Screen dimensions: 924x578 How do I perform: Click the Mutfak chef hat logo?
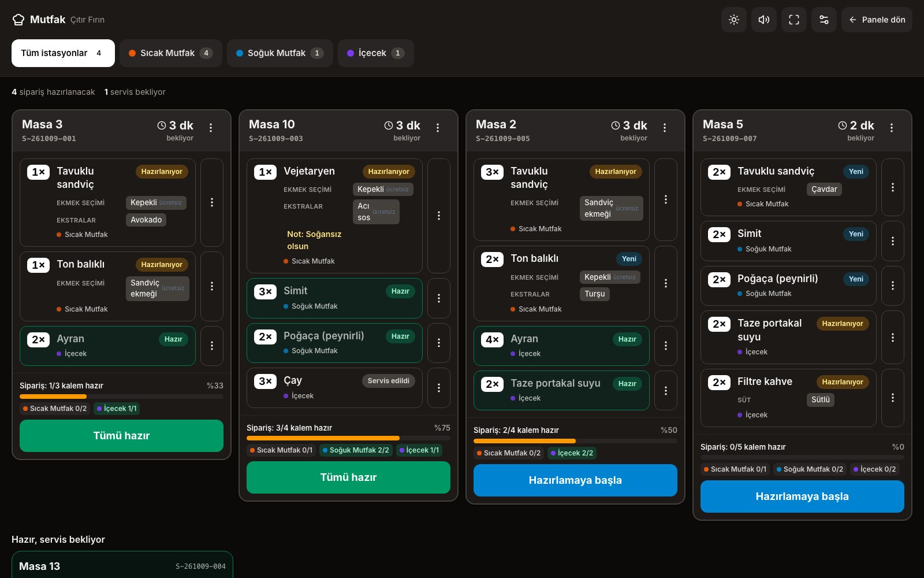point(18,20)
